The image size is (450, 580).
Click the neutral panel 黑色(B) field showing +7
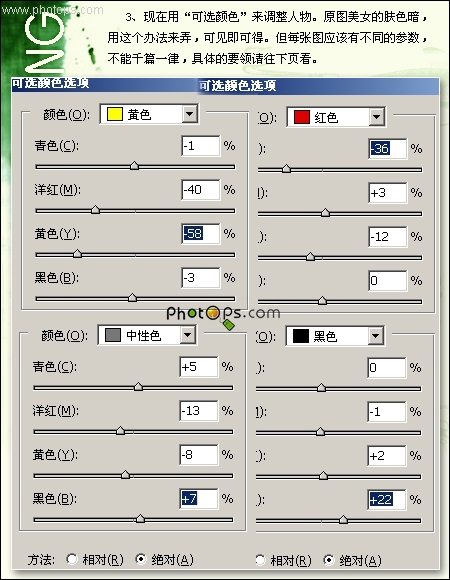click(199, 499)
